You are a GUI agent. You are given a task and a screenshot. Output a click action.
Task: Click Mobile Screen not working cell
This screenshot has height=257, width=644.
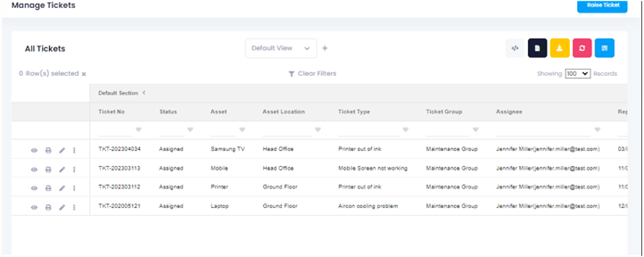(x=373, y=169)
